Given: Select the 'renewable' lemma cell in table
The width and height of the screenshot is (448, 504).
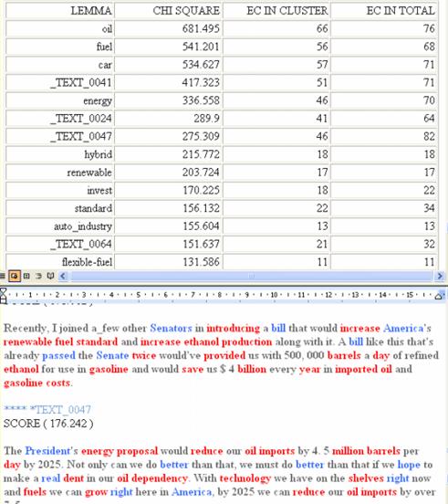Looking at the screenshot, I should [x=60, y=173].
